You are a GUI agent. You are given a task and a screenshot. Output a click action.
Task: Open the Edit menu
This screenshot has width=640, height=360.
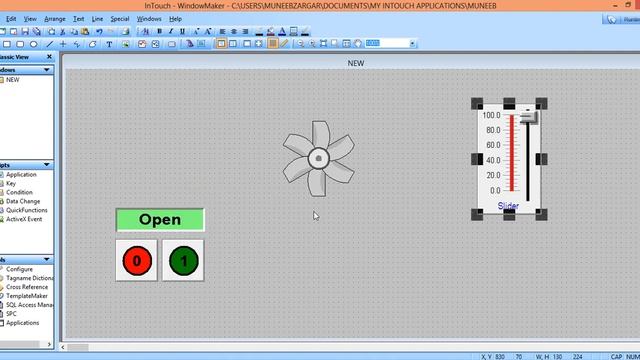[x=11, y=19]
